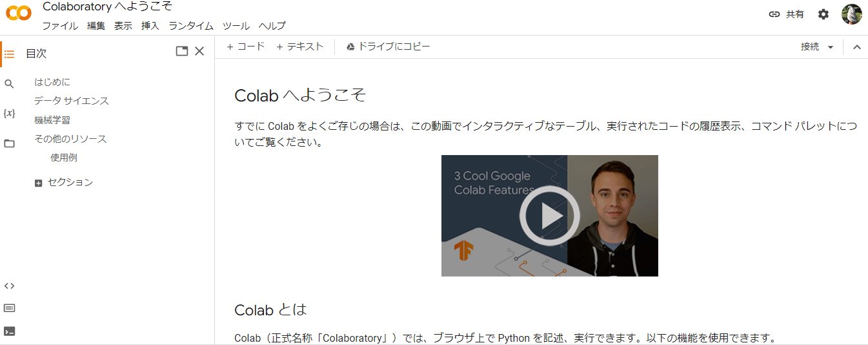Open the variables {x} panel icon

tap(9, 114)
